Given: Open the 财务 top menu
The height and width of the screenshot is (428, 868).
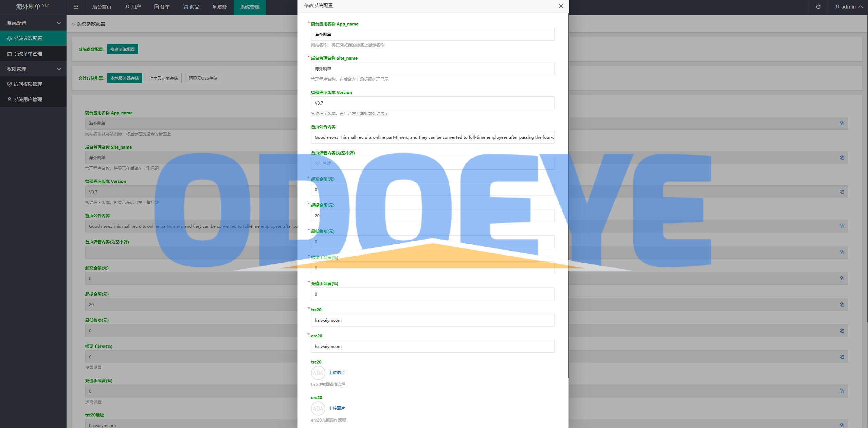Looking at the screenshot, I should click(220, 7).
